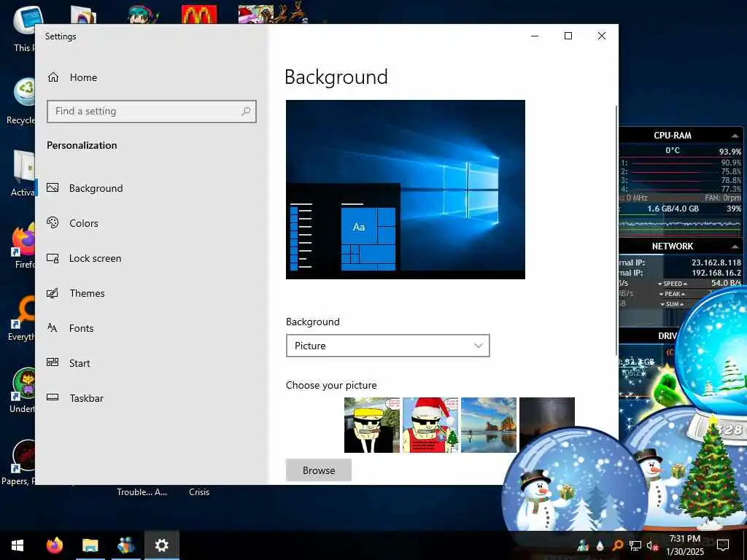Choose the dark night sky thumbnail
Viewport: 747px width, 560px height.
(x=547, y=414)
